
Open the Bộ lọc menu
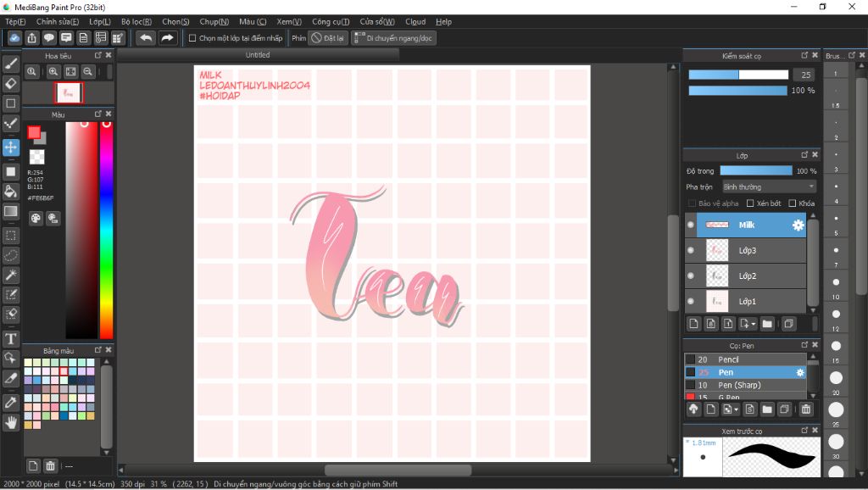coord(136,21)
